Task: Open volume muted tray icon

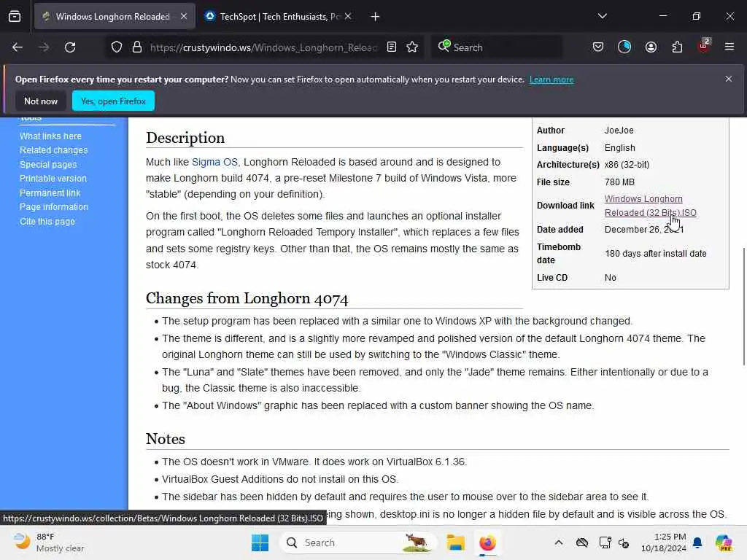Action: pos(624,542)
